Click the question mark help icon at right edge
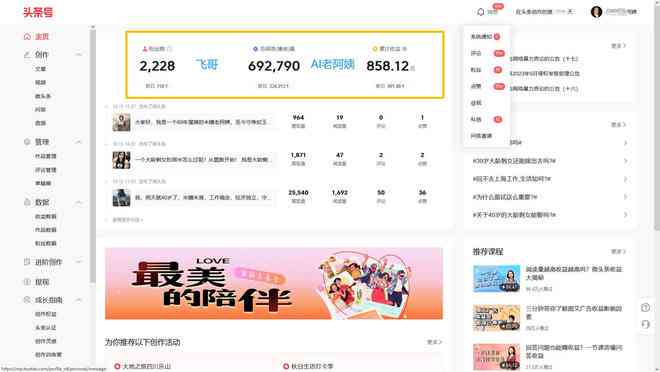 coord(646,308)
